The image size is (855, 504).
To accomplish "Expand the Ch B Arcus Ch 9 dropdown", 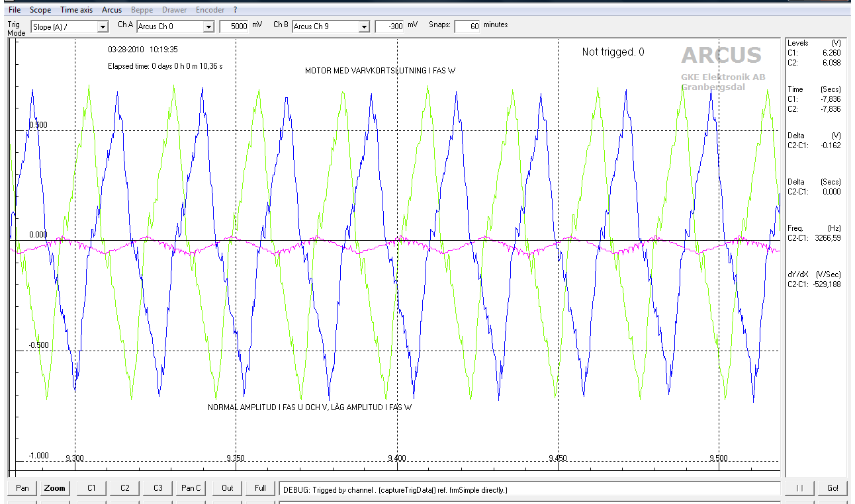I will point(364,26).
